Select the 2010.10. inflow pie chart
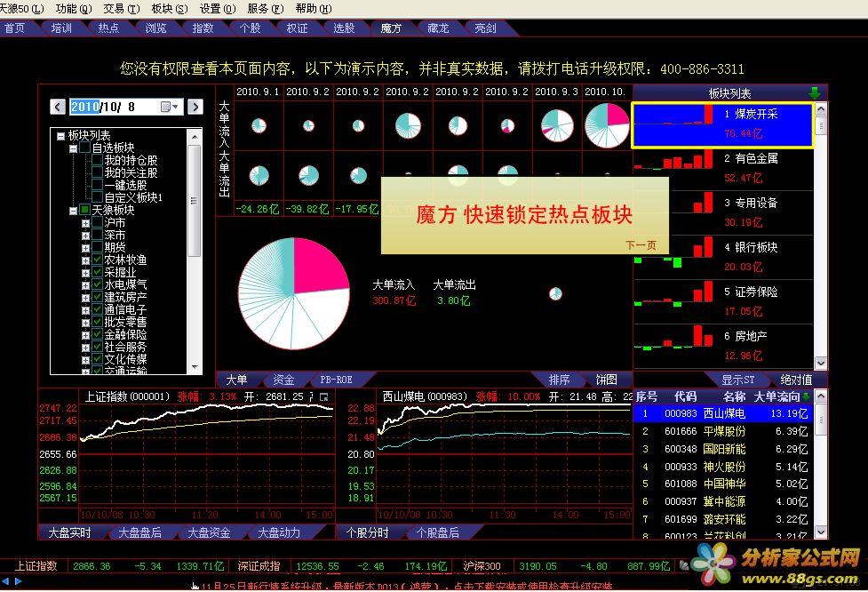This screenshot has width=868, height=592. pos(608,125)
